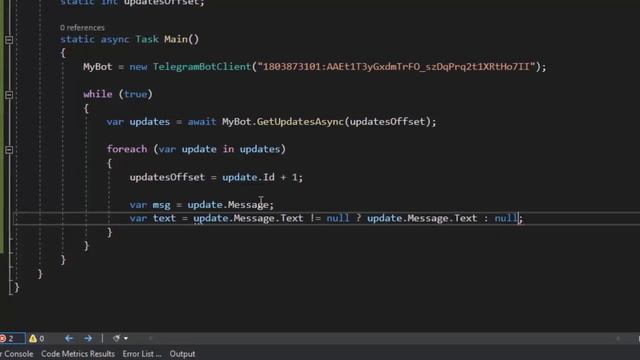
Task: Collapse the Main() method outlining box
Action: click(x=9, y=40)
